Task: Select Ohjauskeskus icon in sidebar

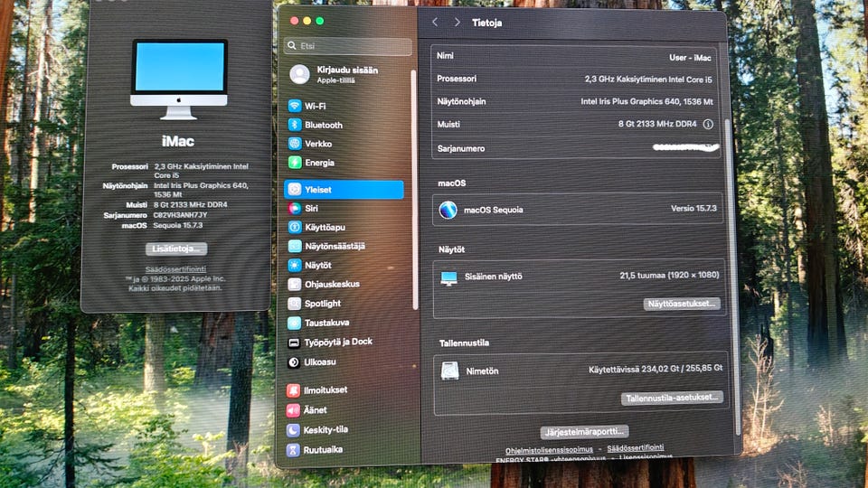Action: click(x=295, y=285)
